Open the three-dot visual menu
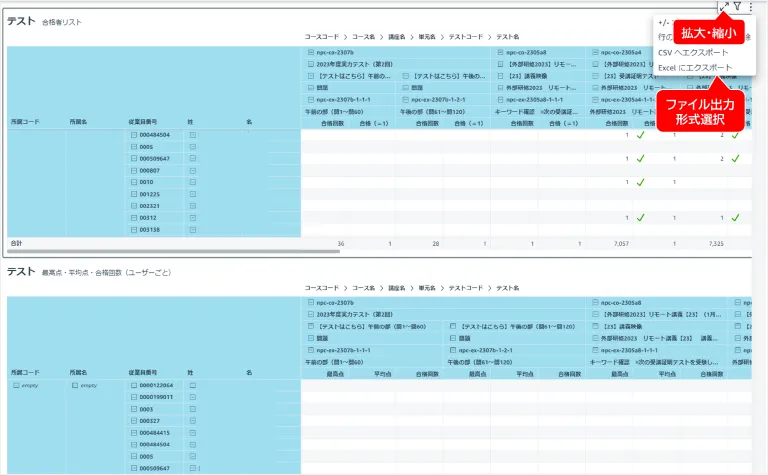Viewport: 768px width, 475px height. (750, 6)
